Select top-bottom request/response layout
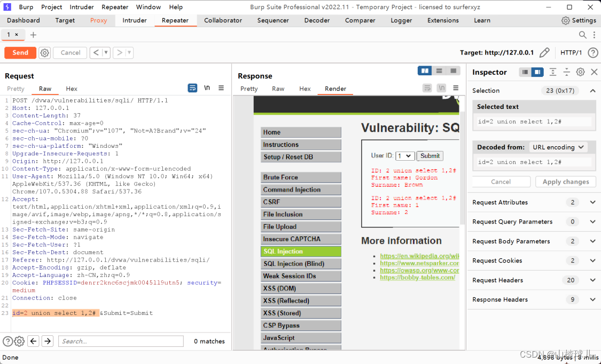The width and height of the screenshot is (601, 364). click(x=439, y=71)
